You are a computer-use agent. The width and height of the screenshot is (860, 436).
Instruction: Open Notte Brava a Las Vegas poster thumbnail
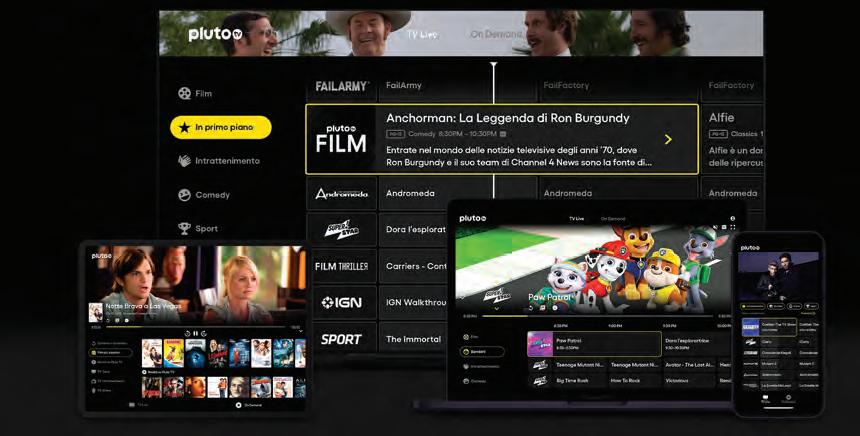[x=95, y=312]
